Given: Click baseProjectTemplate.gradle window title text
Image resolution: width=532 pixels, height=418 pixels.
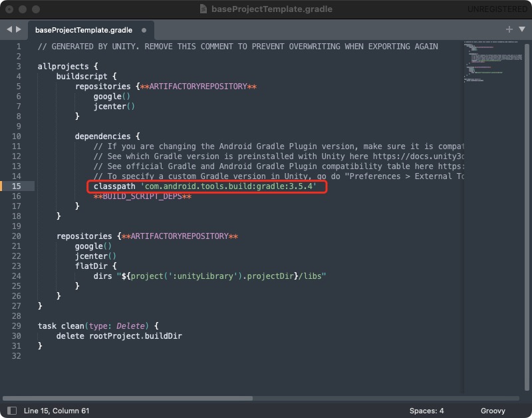Looking at the screenshot, I should tap(272, 9).
